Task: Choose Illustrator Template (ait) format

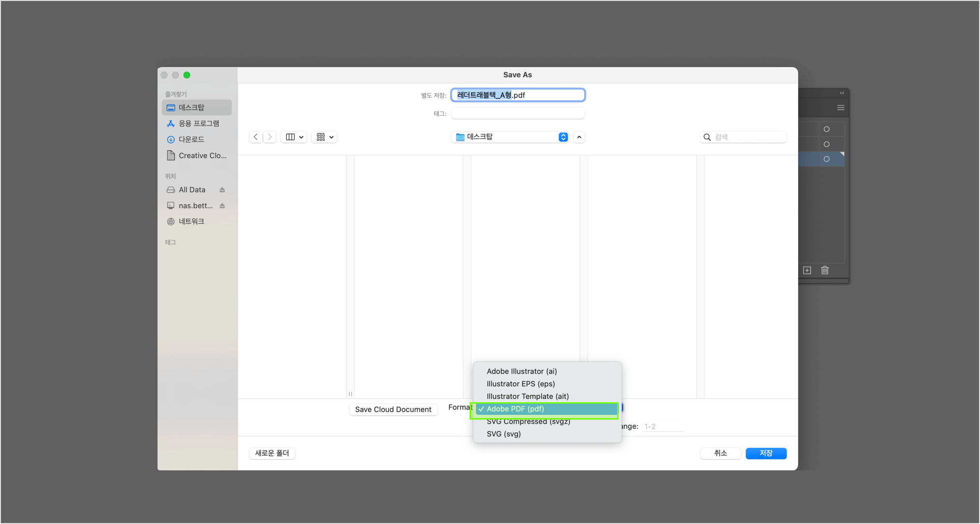Action: [x=547, y=396]
